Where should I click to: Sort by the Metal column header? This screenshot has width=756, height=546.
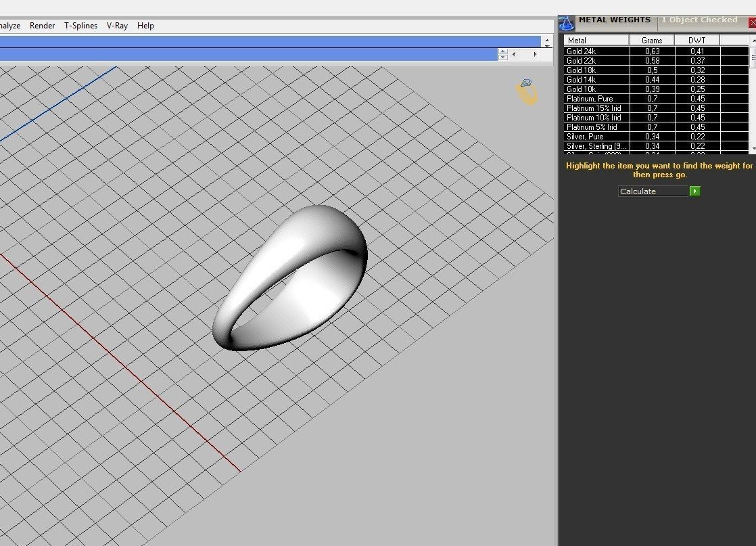[596, 40]
